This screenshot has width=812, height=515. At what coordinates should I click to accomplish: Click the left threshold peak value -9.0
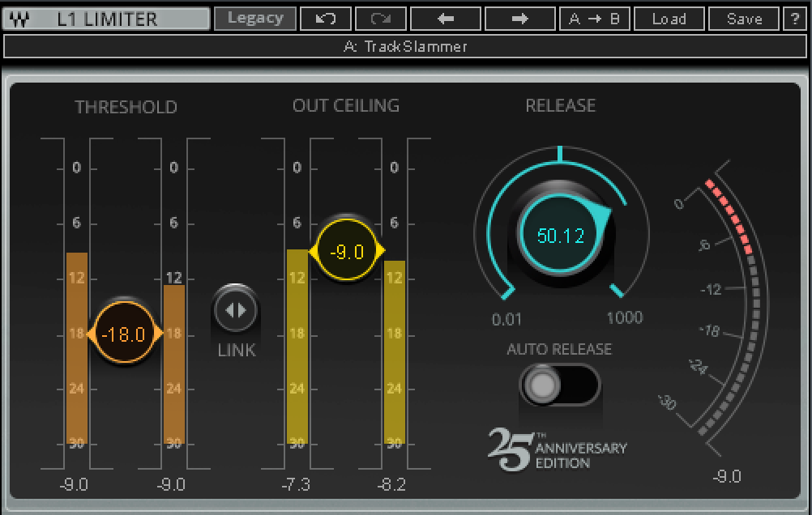click(x=74, y=484)
